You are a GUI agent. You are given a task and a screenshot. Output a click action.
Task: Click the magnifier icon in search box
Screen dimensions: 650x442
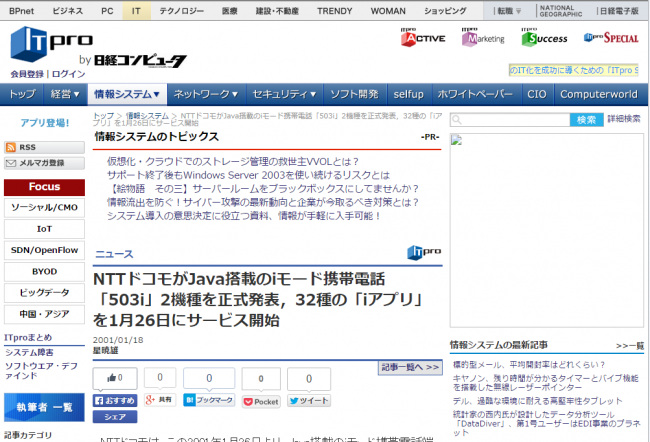(456, 120)
